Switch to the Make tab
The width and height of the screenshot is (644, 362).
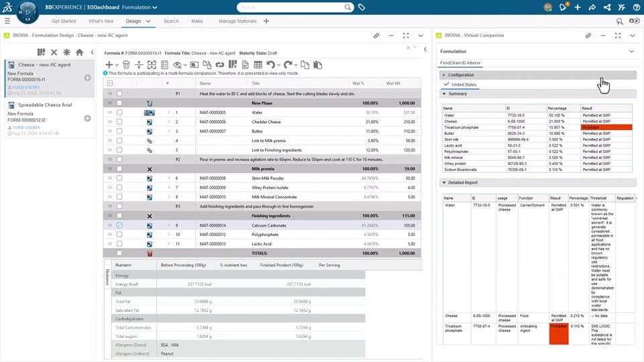tap(197, 21)
